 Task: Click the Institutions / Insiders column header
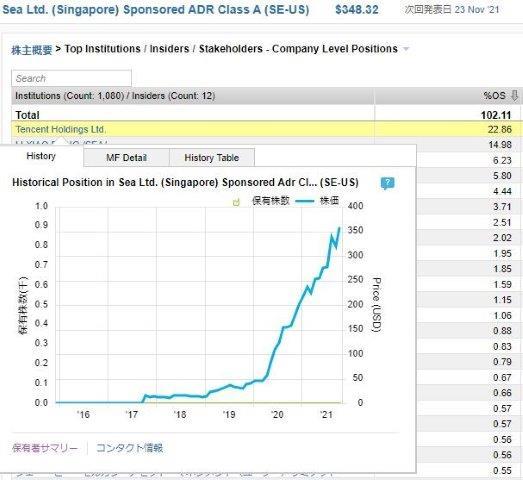(193, 96)
